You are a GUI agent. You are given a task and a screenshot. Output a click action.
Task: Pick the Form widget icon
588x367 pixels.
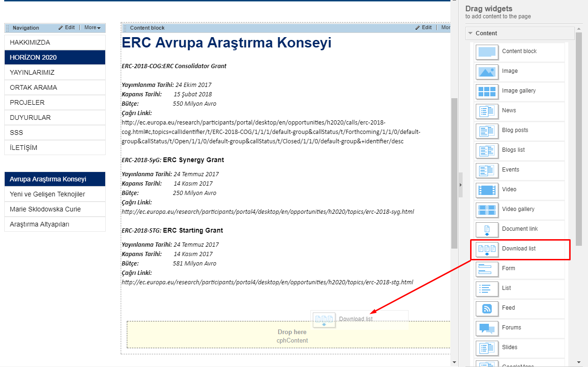(x=487, y=269)
